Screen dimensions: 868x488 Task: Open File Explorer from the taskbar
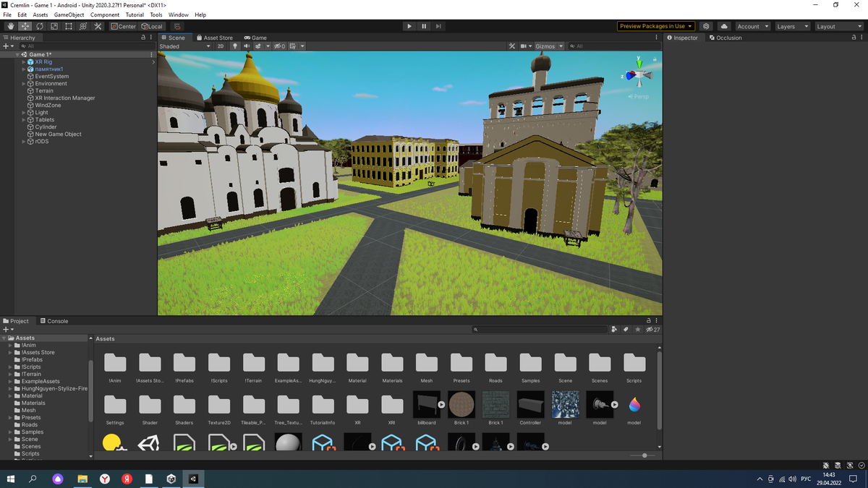[x=82, y=479]
